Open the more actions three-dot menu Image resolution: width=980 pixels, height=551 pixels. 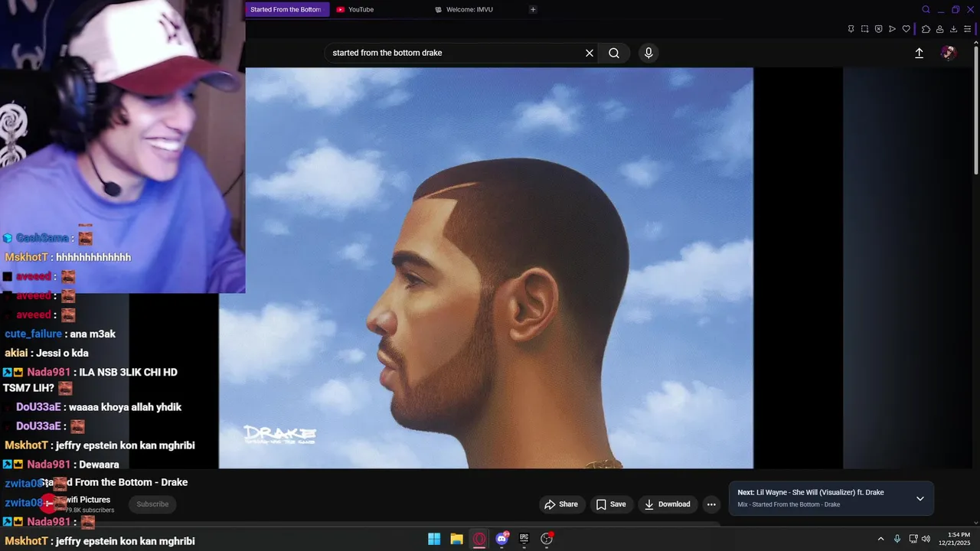pos(711,504)
